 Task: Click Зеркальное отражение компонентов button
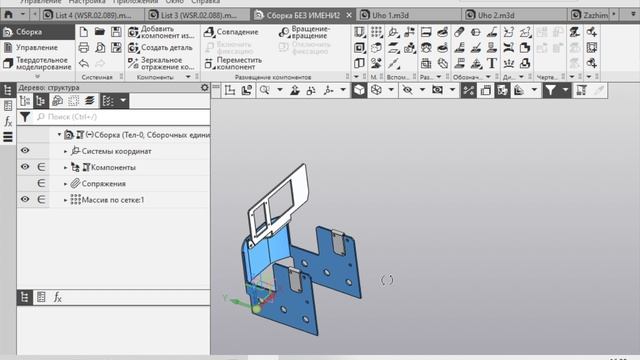coord(161,63)
